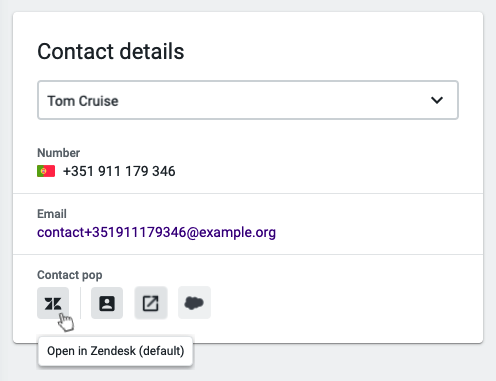Image resolution: width=496 pixels, height=381 pixels.
Task: Expand the Tom Cruise contact dropdown
Action: click(x=248, y=100)
